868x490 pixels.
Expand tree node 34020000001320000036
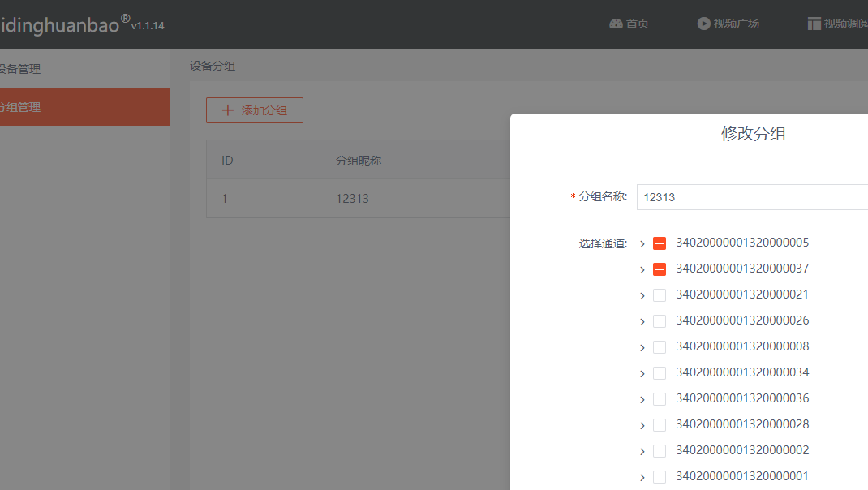point(642,400)
